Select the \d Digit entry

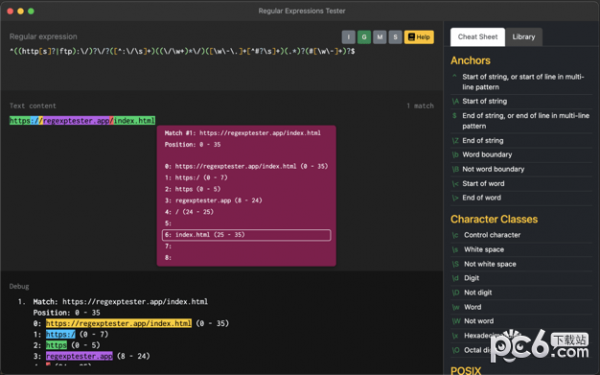[x=521, y=278]
